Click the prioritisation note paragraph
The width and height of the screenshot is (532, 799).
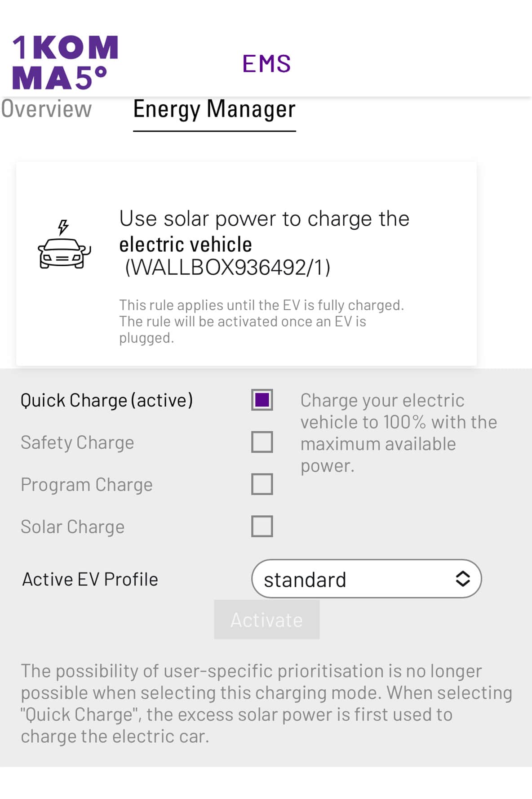266,703
